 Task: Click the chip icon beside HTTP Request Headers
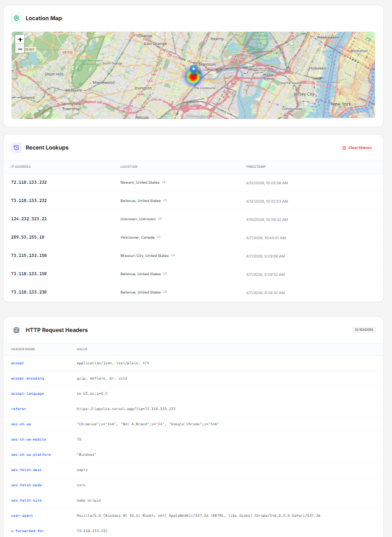[x=16, y=330]
